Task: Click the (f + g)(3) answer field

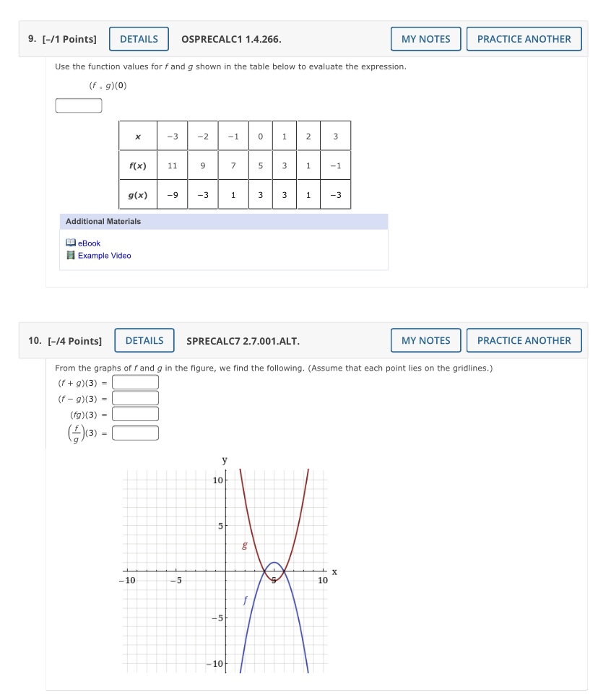Action: [135, 383]
